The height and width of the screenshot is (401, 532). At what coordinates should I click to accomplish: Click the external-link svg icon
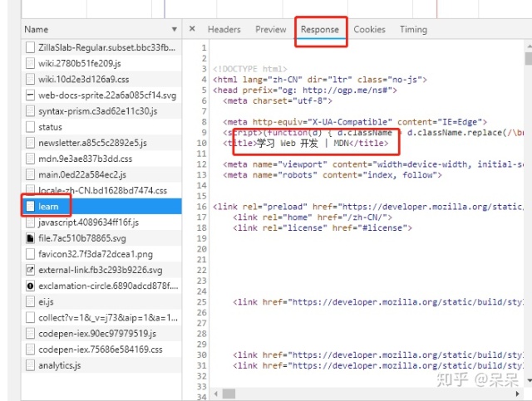pos(30,270)
